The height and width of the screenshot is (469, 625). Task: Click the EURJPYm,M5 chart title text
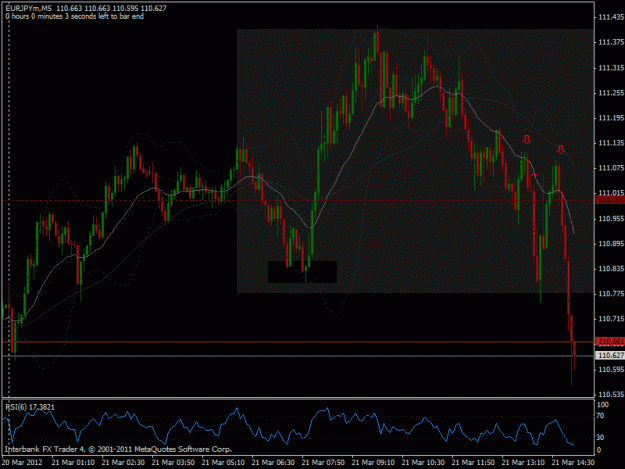(x=29, y=8)
